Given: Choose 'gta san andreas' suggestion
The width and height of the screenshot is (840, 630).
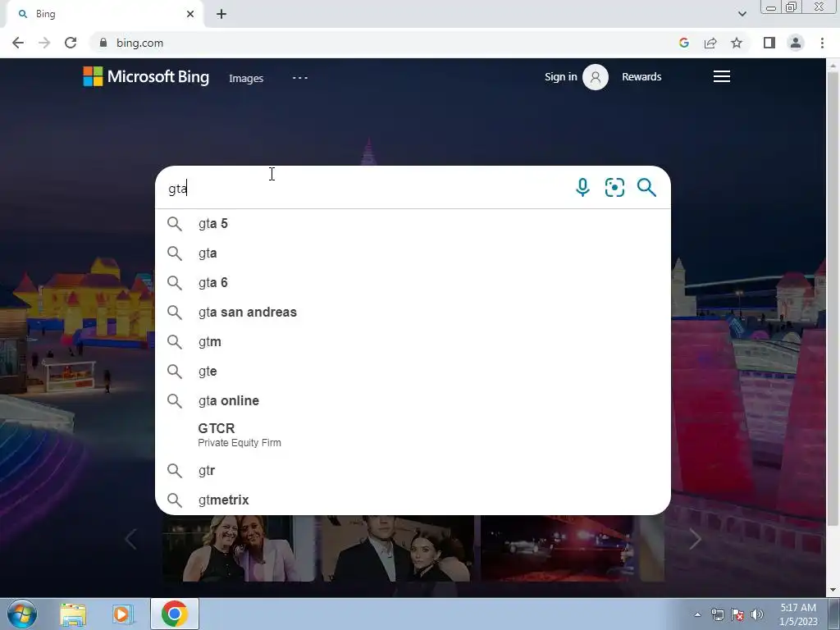Looking at the screenshot, I should (413, 312).
